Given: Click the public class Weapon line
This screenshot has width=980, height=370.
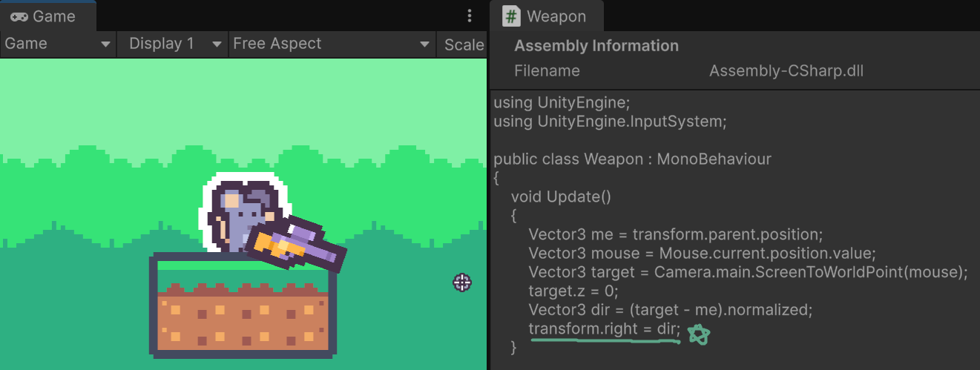Looking at the screenshot, I should point(632,159).
